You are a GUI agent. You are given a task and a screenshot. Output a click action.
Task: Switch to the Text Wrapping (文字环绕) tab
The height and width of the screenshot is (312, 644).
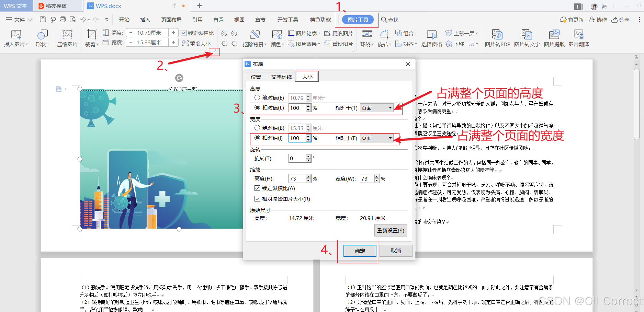pyautogui.click(x=282, y=77)
